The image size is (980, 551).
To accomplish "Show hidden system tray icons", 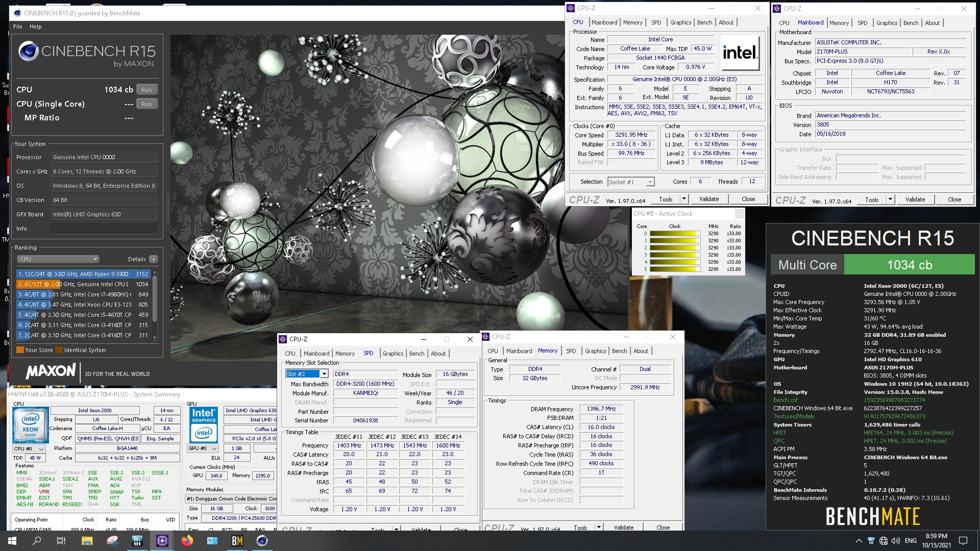I will point(859,541).
